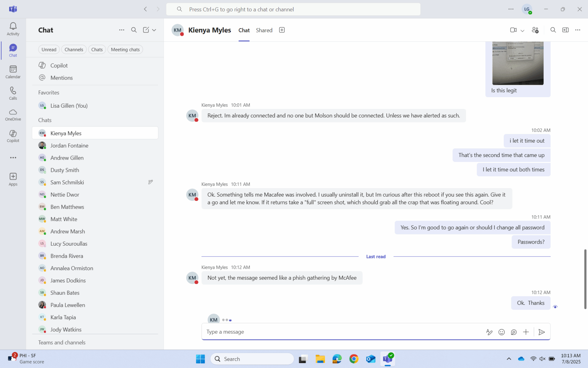
Task: Show hidden system tray icons chevron
Action: click(x=509, y=359)
